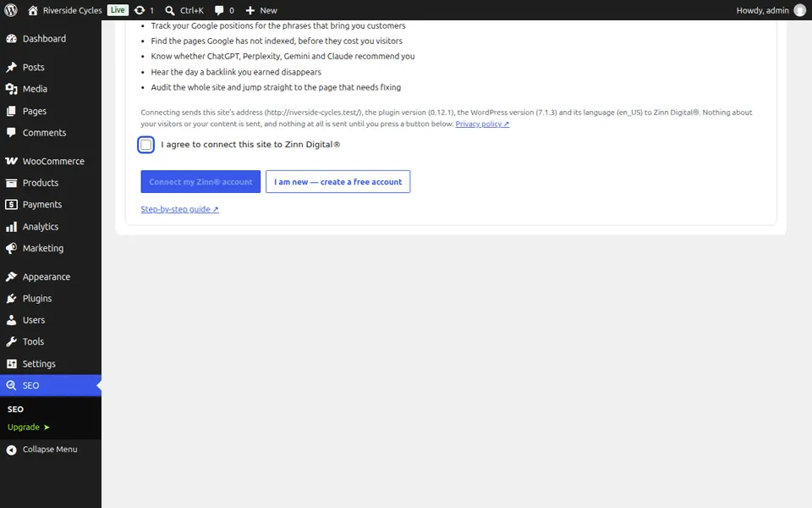Select the SEO menu item with magnifier
Image resolution: width=812 pixels, height=508 pixels.
point(51,386)
